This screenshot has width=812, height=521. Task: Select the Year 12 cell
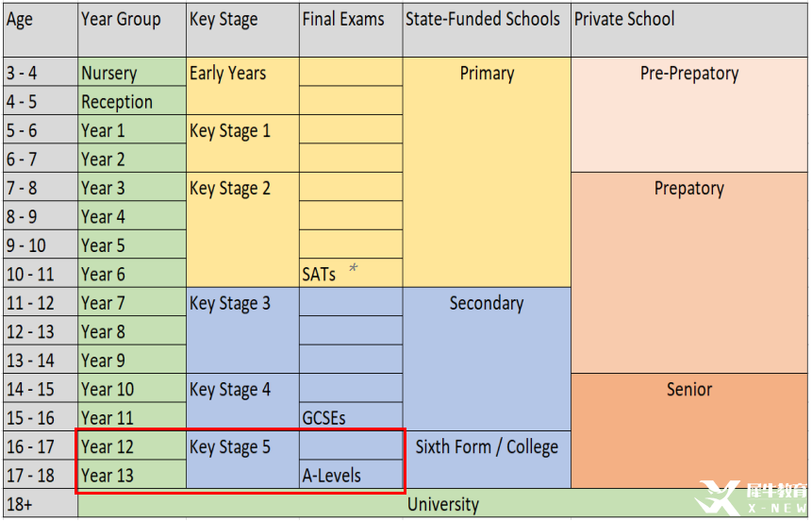pos(108,447)
